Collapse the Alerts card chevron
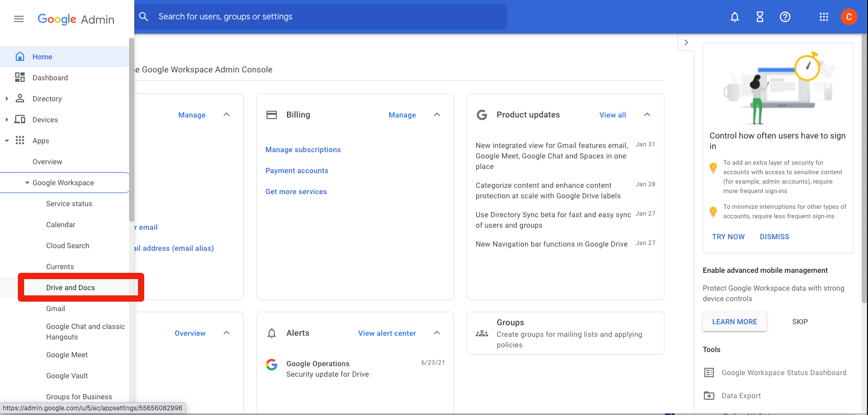 tap(437, 333)
